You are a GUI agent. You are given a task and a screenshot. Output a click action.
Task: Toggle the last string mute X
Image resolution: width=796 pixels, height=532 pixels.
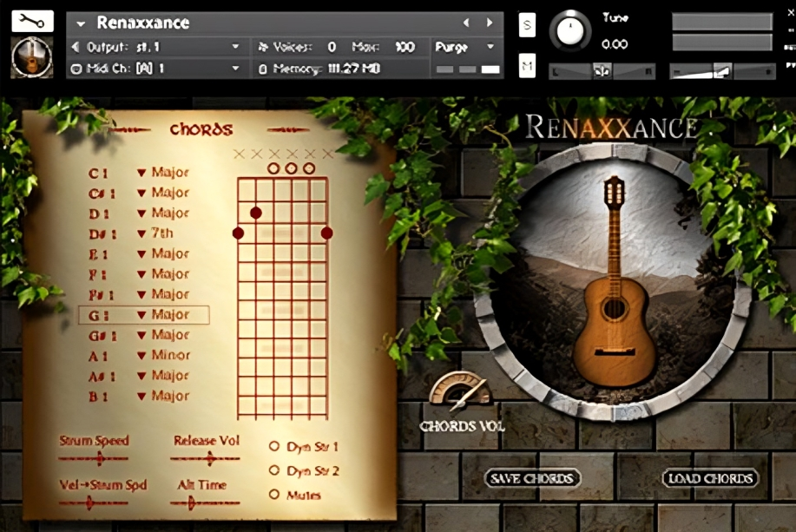pyautogui.click(x=327, y=154)
